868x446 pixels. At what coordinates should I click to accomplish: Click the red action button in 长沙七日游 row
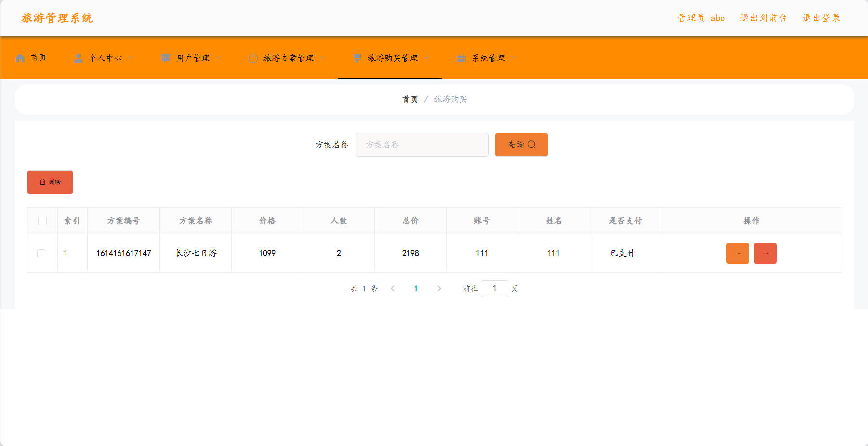click(x=765, y=253)
